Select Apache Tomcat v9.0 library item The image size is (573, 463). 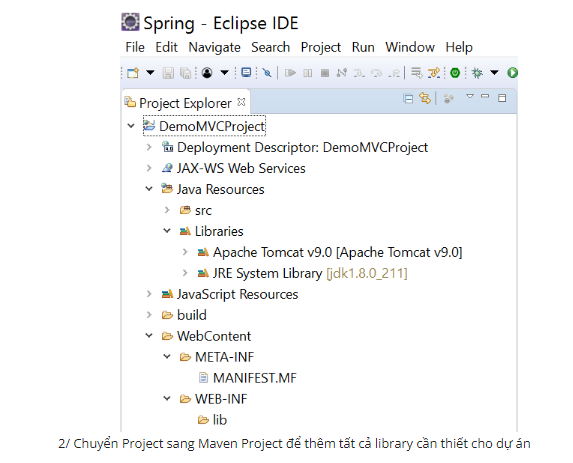[330, 253]
